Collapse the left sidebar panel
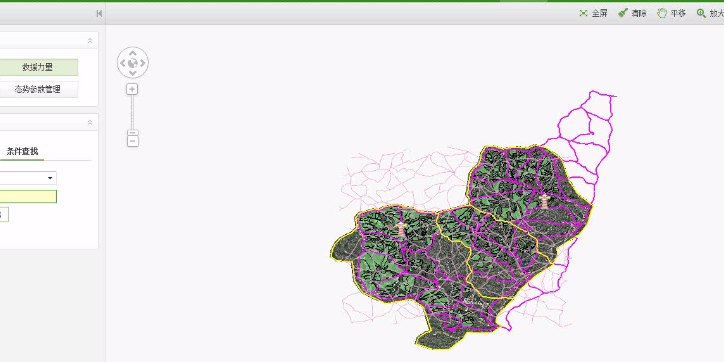The image size is (724, 362). (x=99, y=13)
